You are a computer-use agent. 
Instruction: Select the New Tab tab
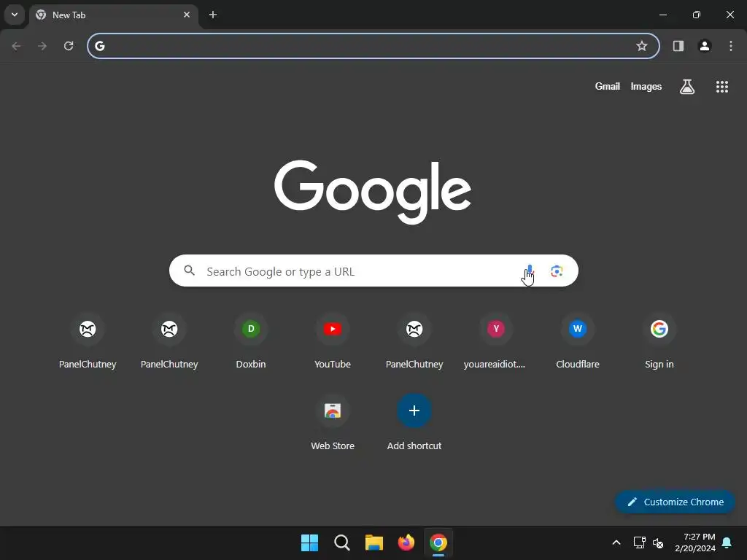click(x=114, y=15)
